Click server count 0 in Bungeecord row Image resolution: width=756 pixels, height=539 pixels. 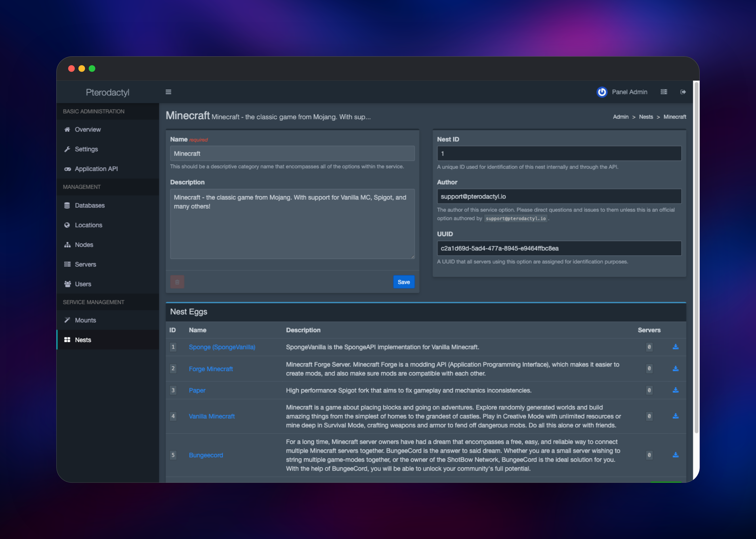click(649, 455)
